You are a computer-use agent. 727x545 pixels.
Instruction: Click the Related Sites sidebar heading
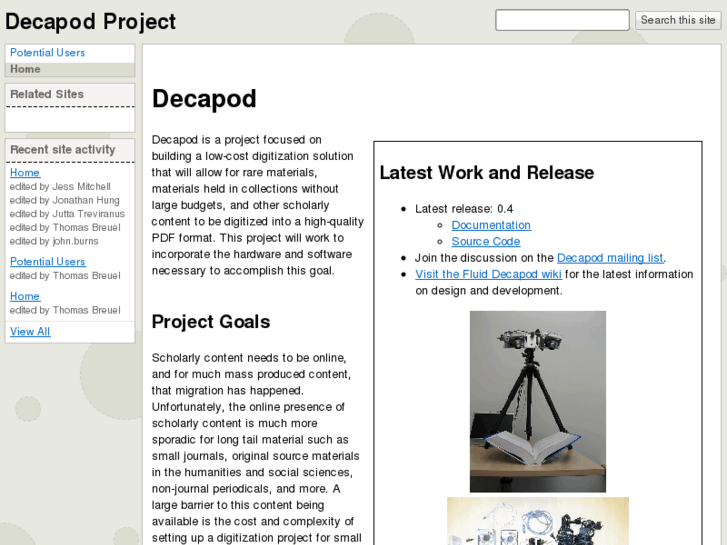47,94
